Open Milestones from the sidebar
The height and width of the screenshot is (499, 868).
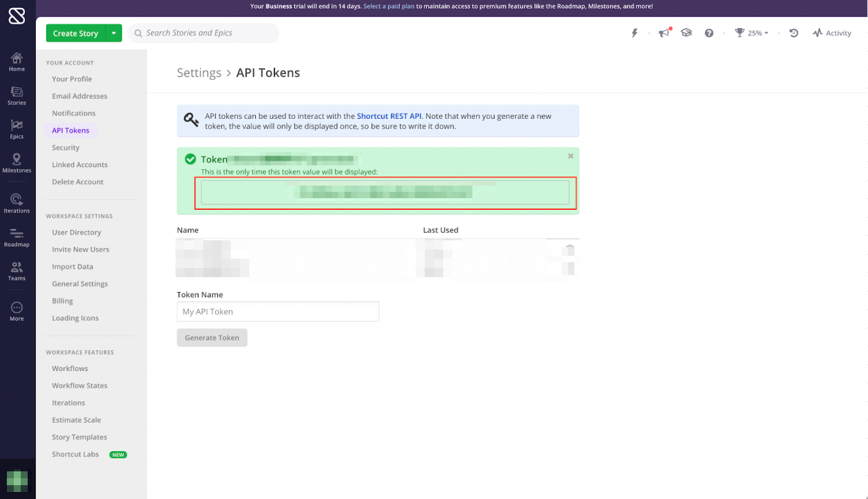(x=17, y=162)
